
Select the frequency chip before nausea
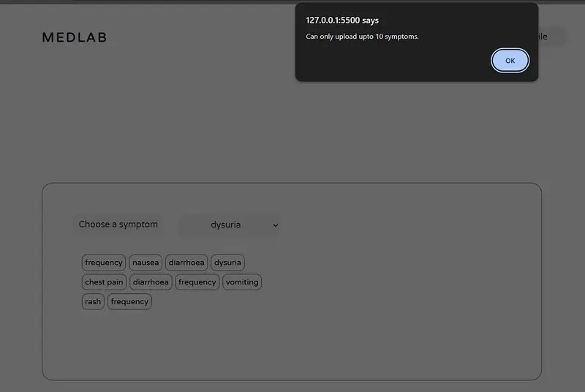click(104, 263)
